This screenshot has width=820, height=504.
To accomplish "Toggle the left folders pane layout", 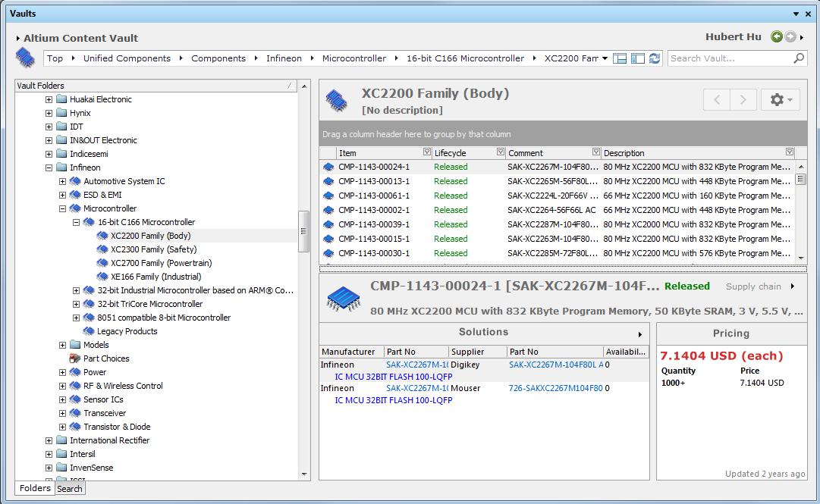I will (637, 58).
